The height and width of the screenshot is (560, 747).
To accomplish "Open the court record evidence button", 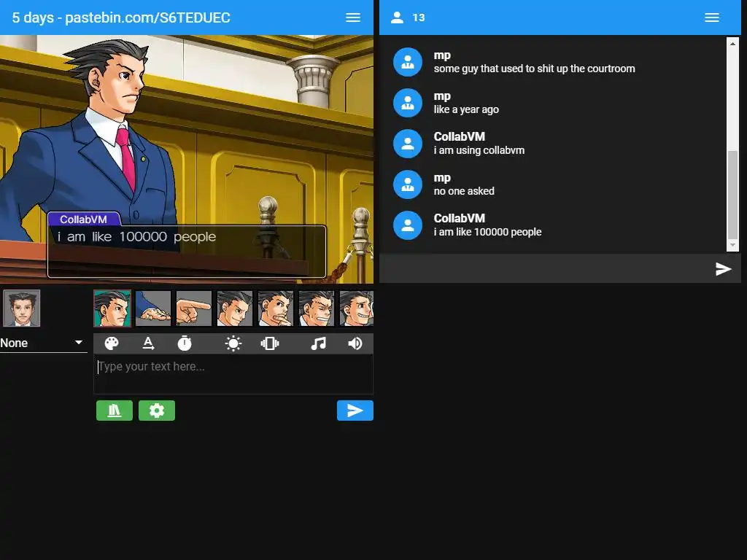I will 115,411.
